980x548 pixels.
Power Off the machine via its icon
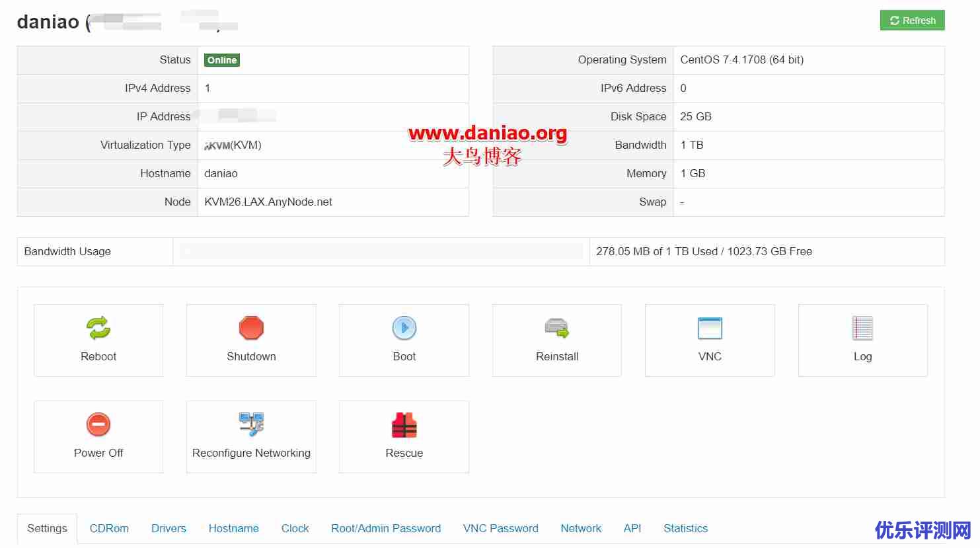pos(98,424)
